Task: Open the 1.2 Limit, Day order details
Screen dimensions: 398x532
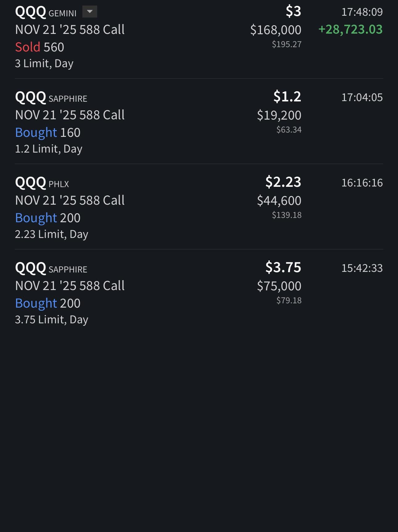Action: pyautogui.click(x=48, y=149)
